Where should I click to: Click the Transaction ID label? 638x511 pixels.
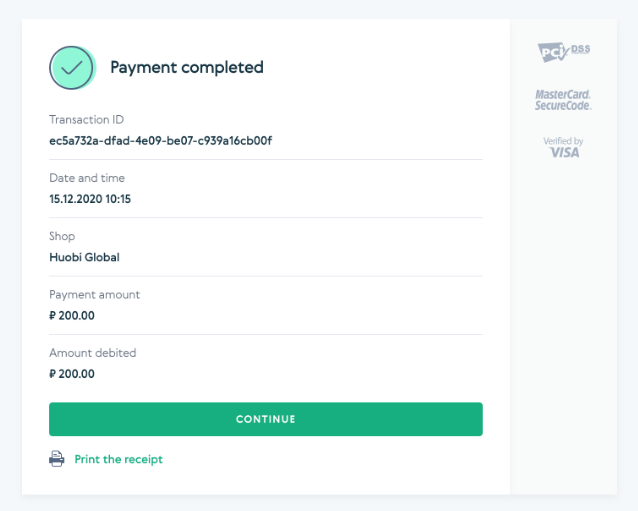(x=86, y=120)
